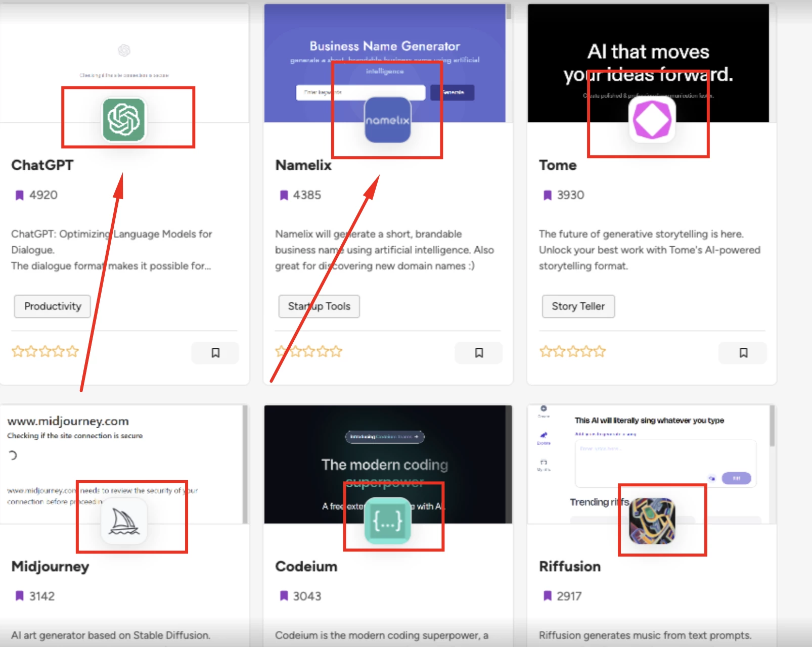Click the Tome pink diamond logo icon

coord(652,119)
